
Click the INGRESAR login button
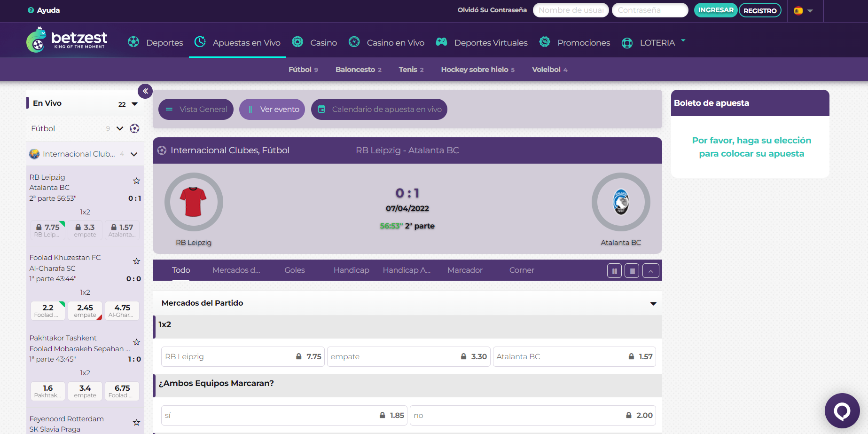716,10
